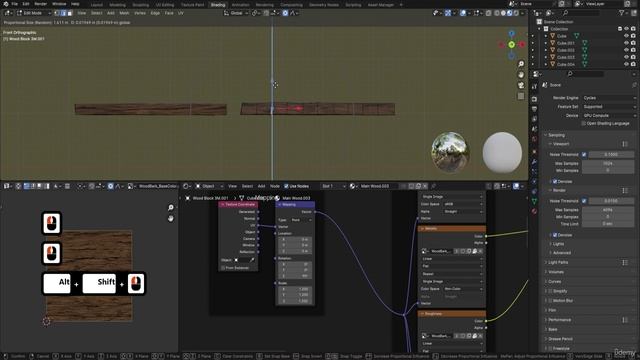Click the viewport zoom magnifier icon
The width and height of the screenshot is (640, 360).
[x=521, y=64]
